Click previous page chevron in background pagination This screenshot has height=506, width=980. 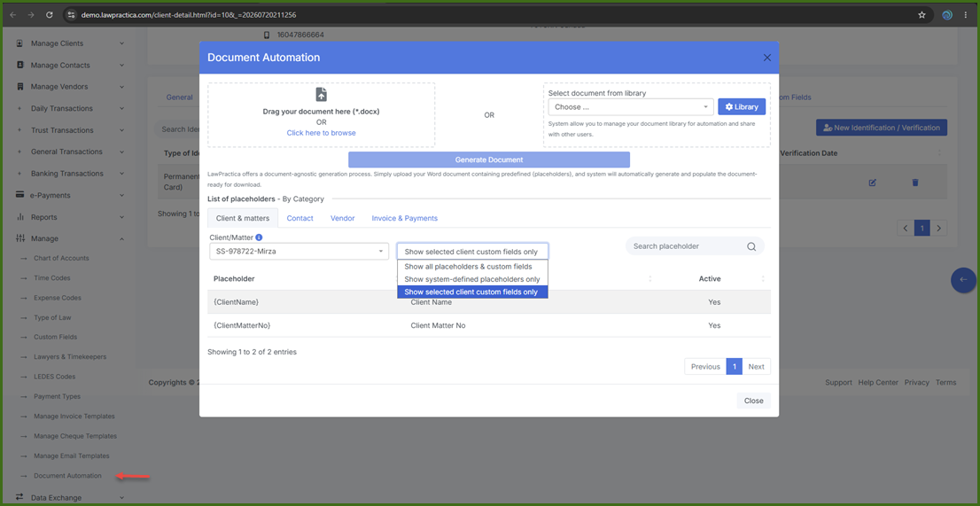(906, 228)
